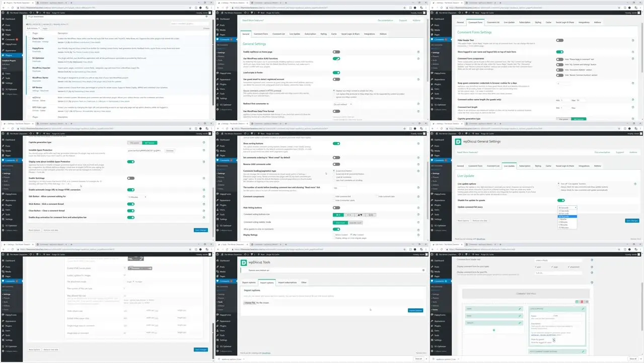Open Users in General Settings panel sidebar
The width and height of the screenshot is (644, 363).
point(222,89)
